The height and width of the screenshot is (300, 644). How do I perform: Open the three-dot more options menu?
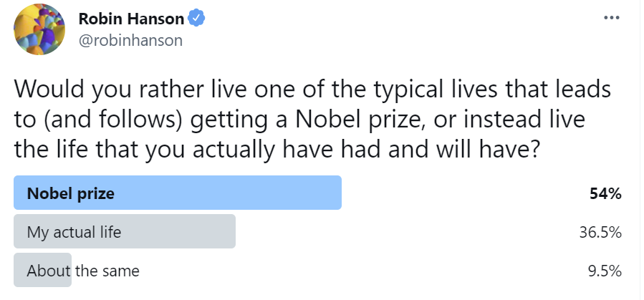611,18
